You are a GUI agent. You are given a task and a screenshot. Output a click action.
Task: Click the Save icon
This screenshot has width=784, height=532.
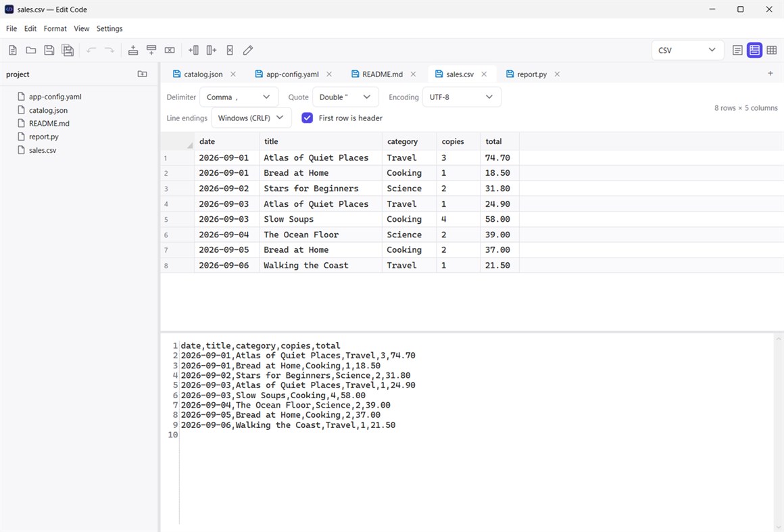49,50
